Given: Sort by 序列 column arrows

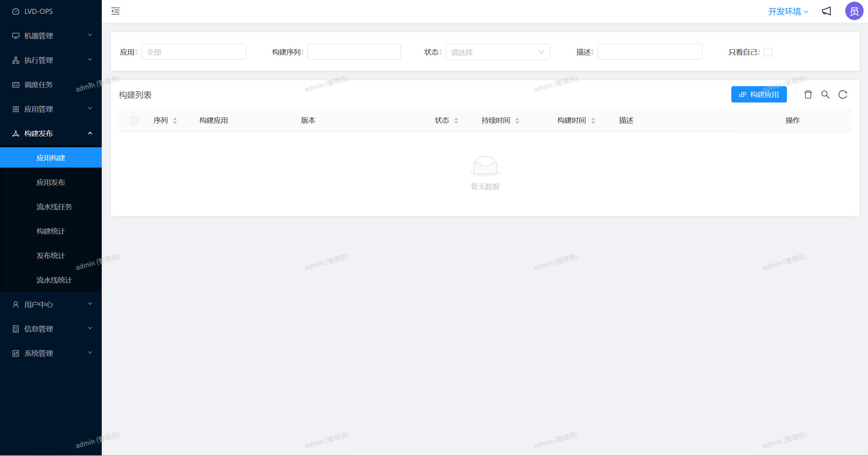Looking at the screenshot, I should point(175,120).
